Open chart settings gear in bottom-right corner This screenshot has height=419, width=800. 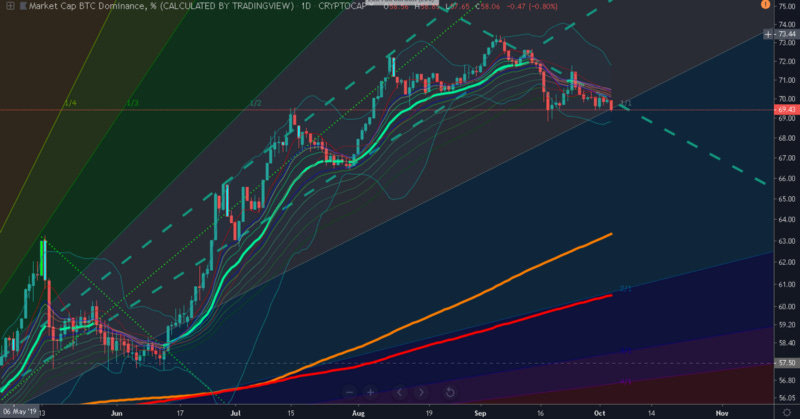click(786, 411)
